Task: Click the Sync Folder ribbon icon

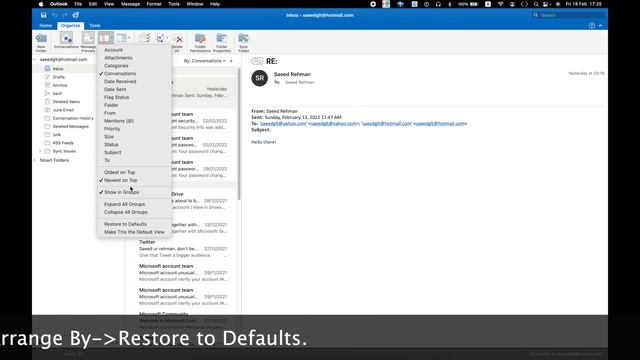Action: (243, 42)
